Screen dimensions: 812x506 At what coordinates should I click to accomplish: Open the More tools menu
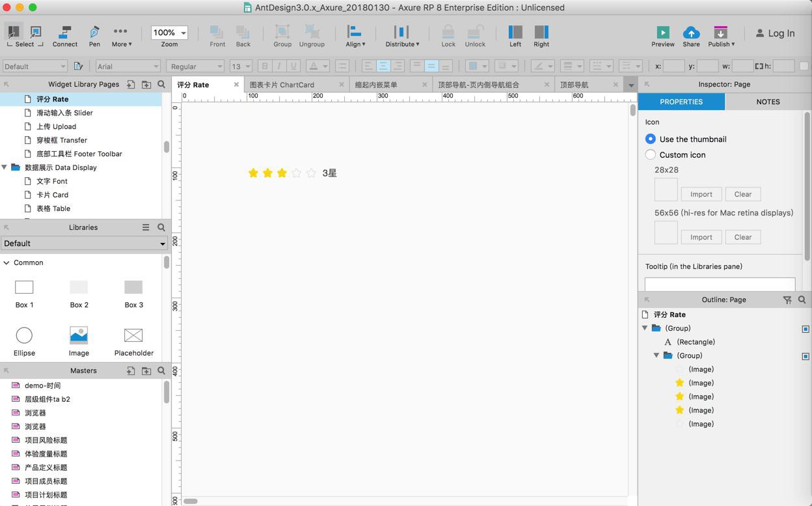[x=121, y=36]
